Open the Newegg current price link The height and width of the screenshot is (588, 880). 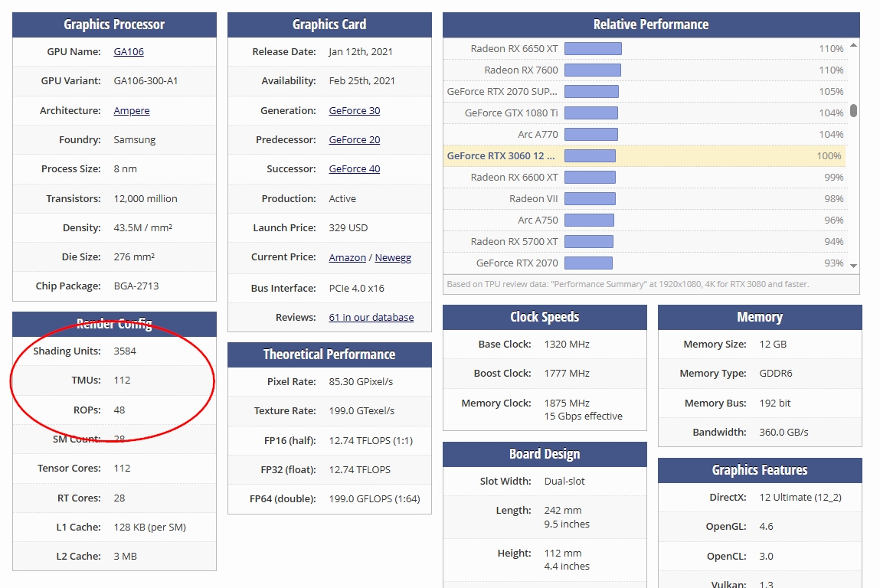point(393,257)
